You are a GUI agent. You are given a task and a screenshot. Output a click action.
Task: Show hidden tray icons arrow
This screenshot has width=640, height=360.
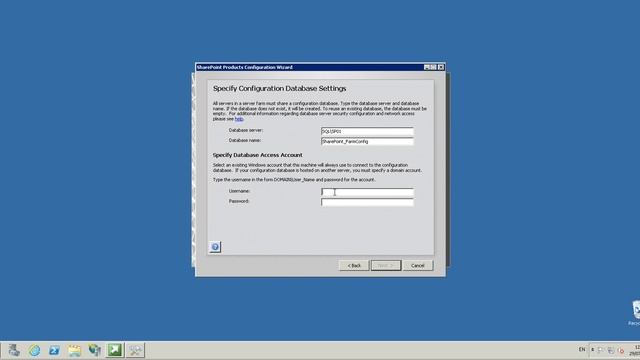[x=592, y=350]
